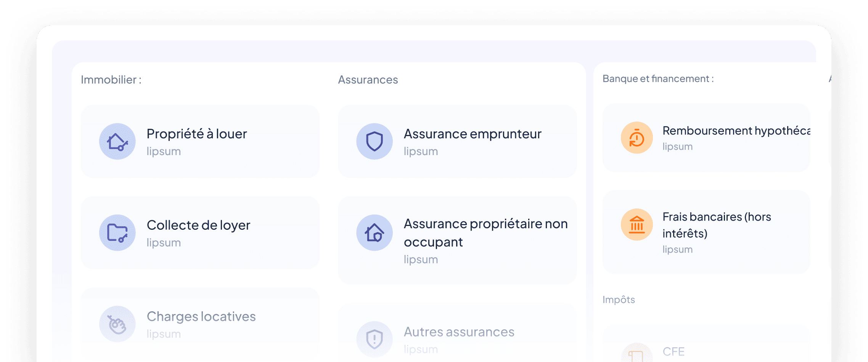
Task: Click the folder-key icon for Collecte de loyer
Action: tap(117, 233)
